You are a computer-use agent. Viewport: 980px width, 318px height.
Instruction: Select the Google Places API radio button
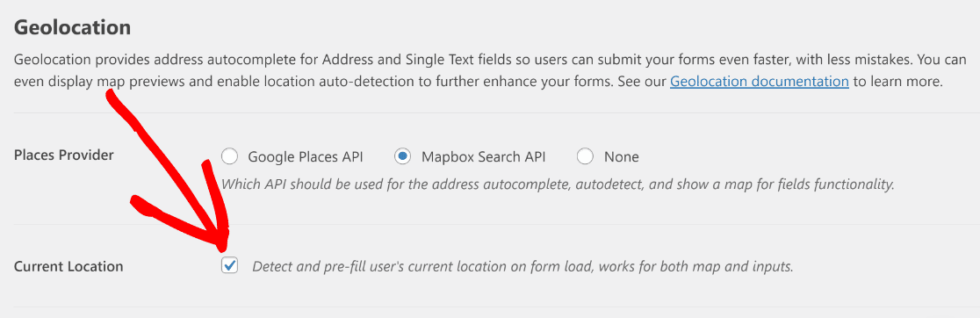(230, 156)
